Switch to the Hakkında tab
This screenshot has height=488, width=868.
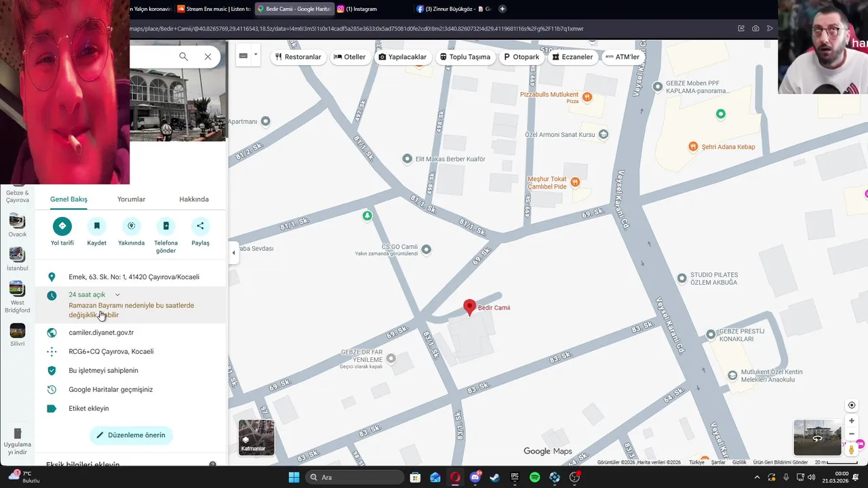(x=194, y=199)
